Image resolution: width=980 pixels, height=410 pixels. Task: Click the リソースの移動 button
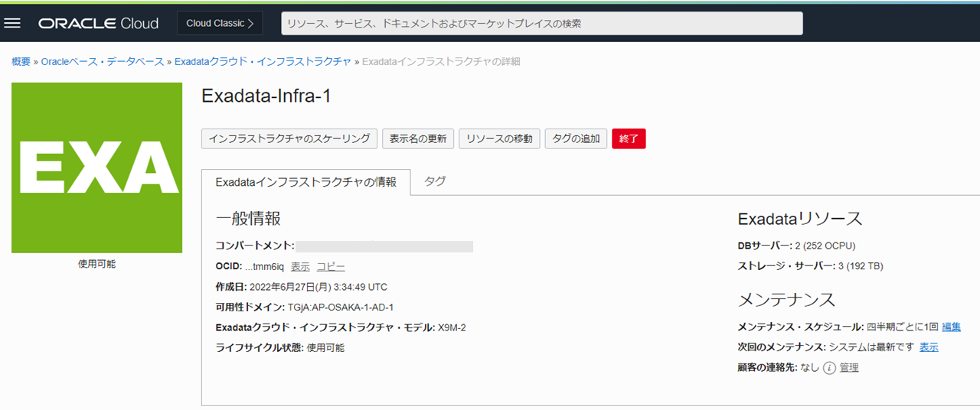(499, 138)
